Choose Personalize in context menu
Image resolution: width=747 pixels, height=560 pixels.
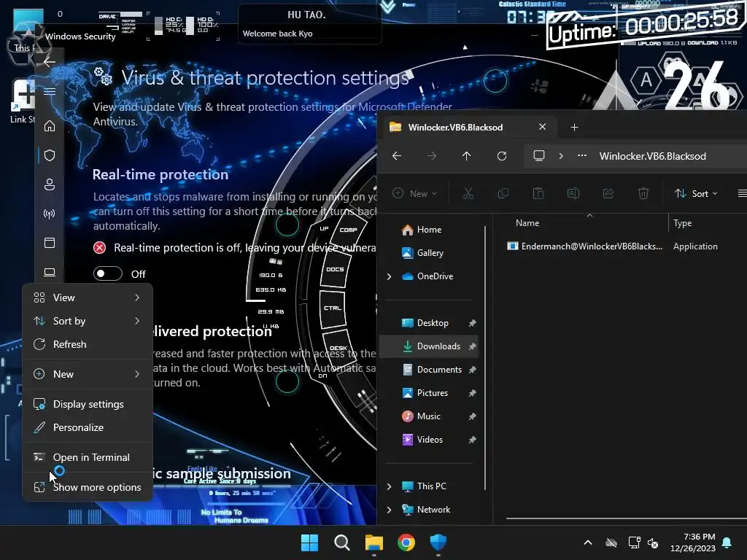coord(88,427)
